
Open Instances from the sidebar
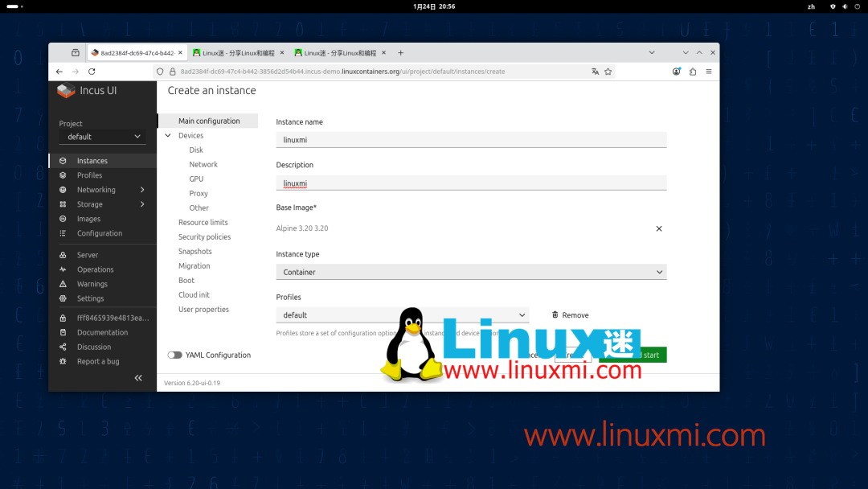coord(103,161)
